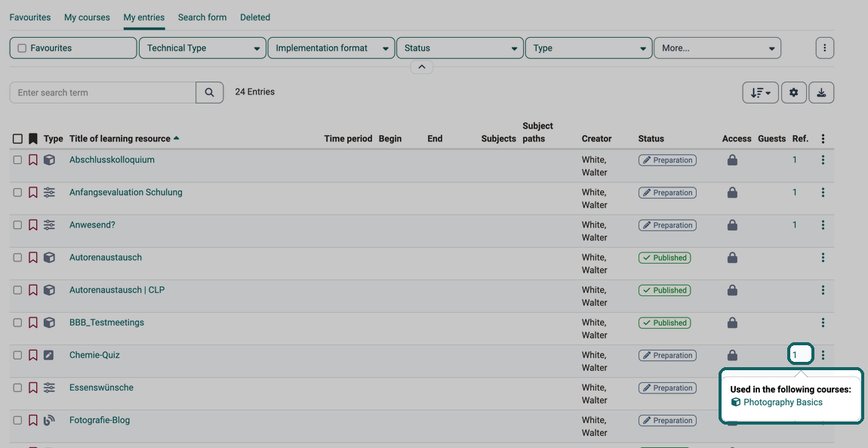Click reference count 1 in Anwesend? row
Screen dimensions: 868x448
[x=795, y=225]
